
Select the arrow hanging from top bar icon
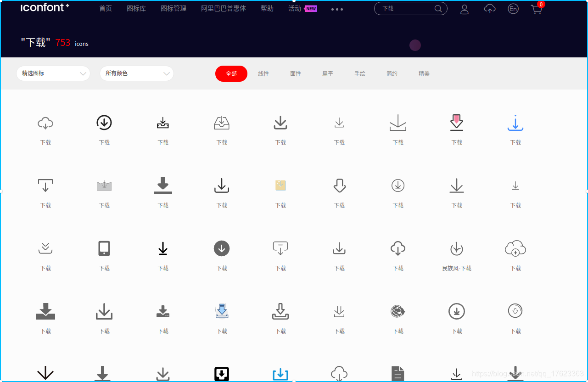click(x=45, y=185)
